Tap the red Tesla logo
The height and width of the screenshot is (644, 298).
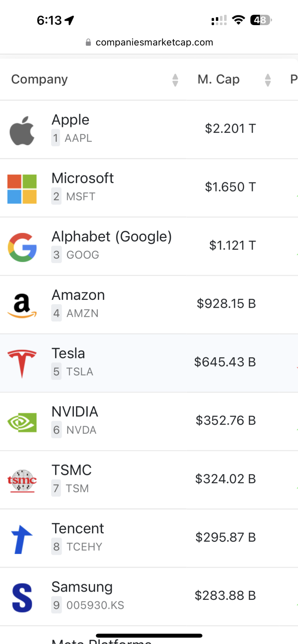point(22,364)
